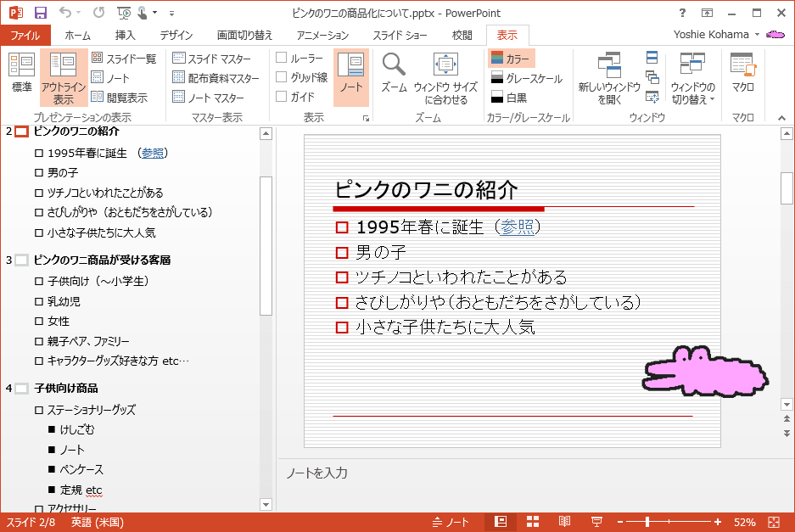Switch to the 画面切り替え tab
795x532 pixels.
pos(244,35)
